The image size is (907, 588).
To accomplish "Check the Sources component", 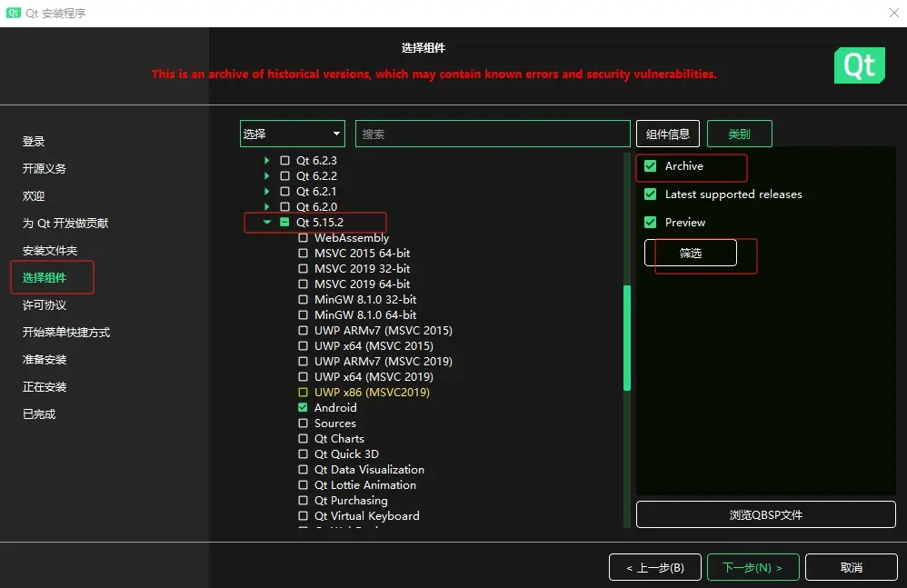I will click(x=303, y=424).
